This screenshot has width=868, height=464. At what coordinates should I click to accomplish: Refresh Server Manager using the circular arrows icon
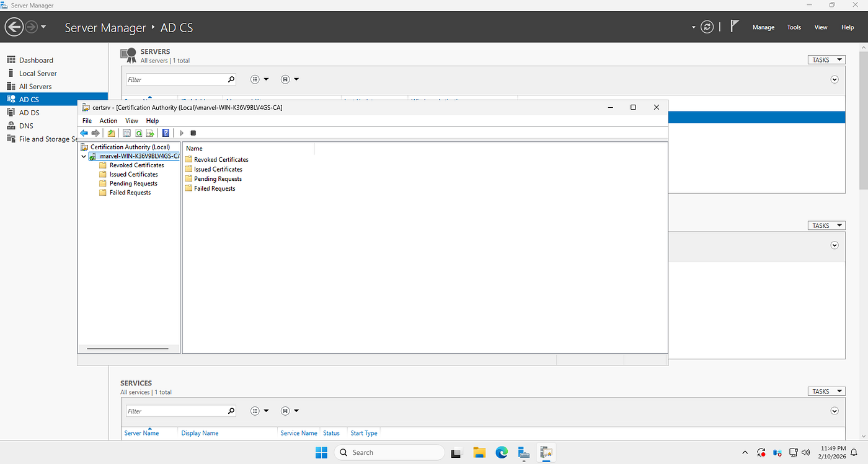tap(707, 27)
